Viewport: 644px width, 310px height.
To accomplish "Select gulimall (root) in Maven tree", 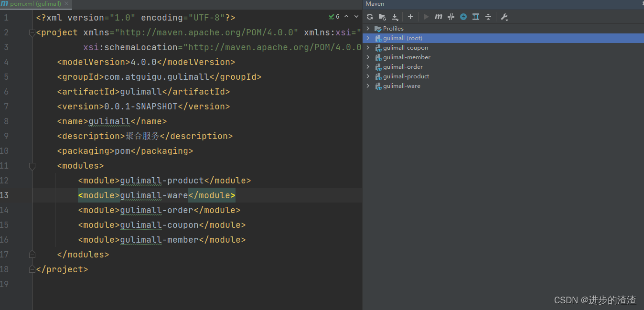I will [x=403, y=38].
